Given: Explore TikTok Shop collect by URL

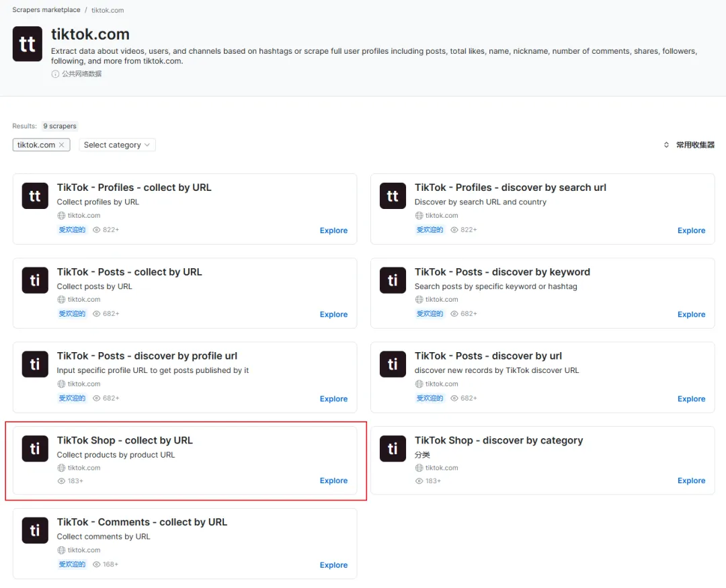Looking at the screenshot, I should coord(333,480).
